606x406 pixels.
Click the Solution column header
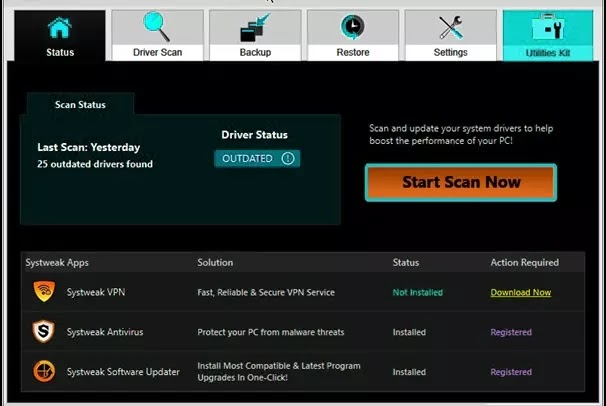tap(215, 263)
